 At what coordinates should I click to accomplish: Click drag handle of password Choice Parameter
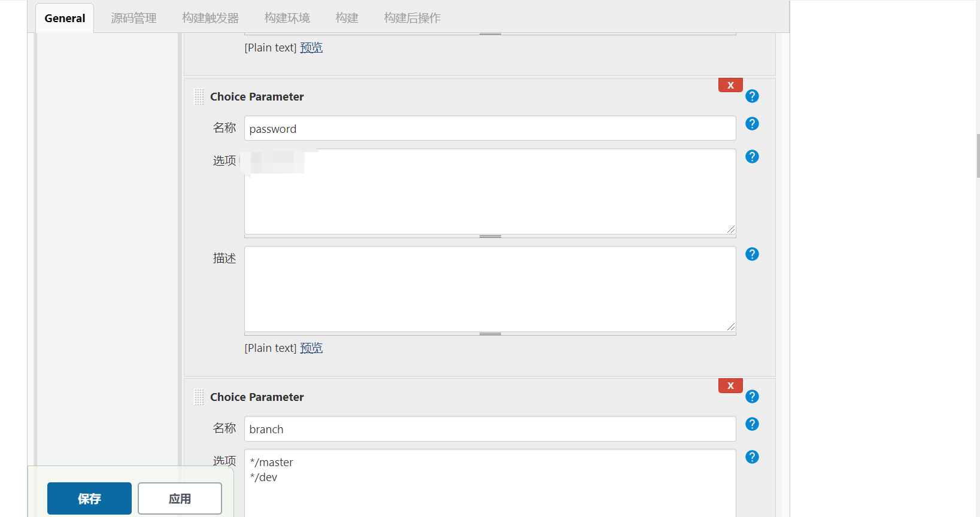[199, 97]
